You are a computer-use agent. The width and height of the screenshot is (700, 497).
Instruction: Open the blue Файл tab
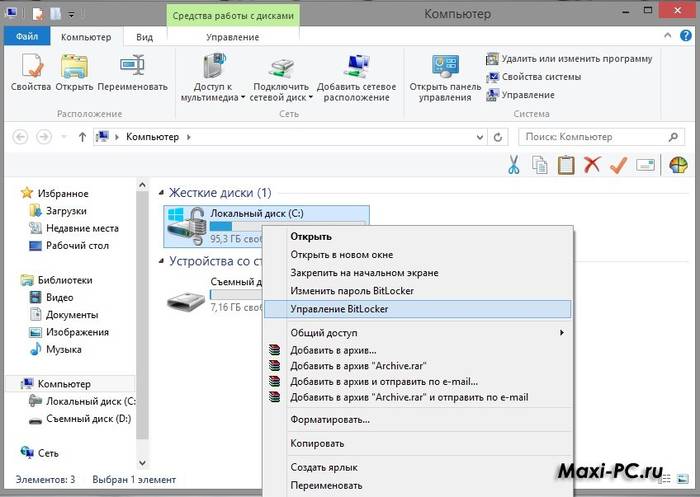pos(26,37)
